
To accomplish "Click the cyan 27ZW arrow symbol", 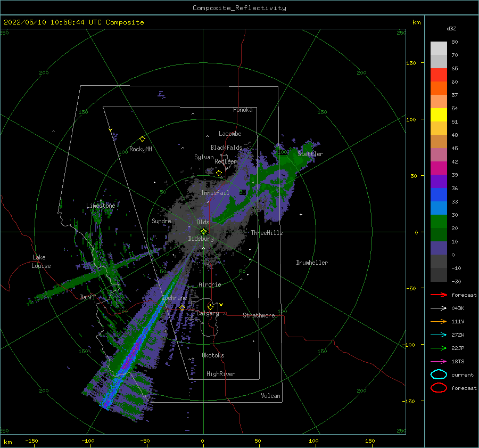I will click(x=439, y=335).
